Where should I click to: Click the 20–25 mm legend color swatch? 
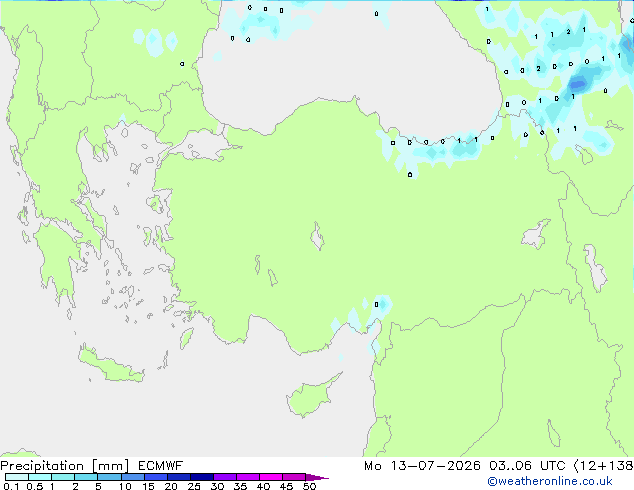[179, 477]
